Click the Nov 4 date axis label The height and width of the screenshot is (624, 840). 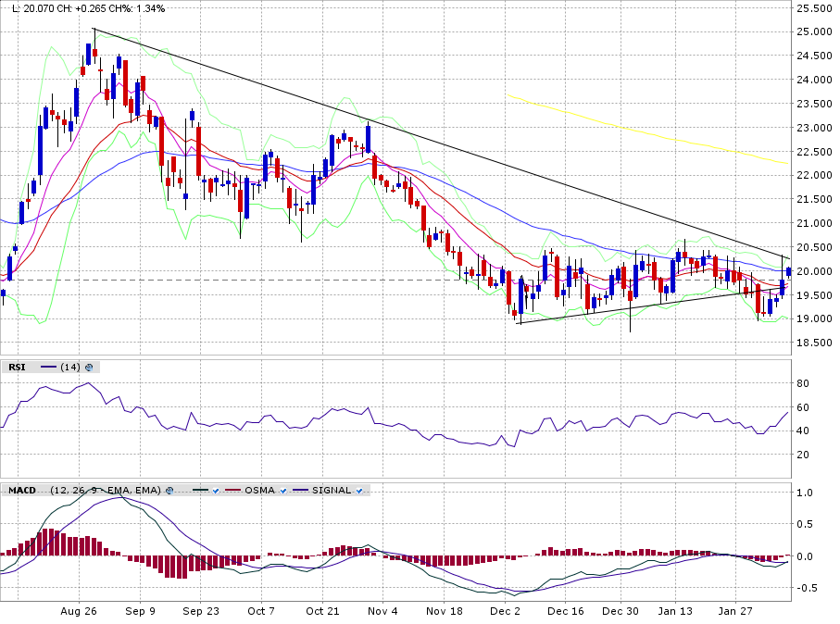tap(382, 611)
